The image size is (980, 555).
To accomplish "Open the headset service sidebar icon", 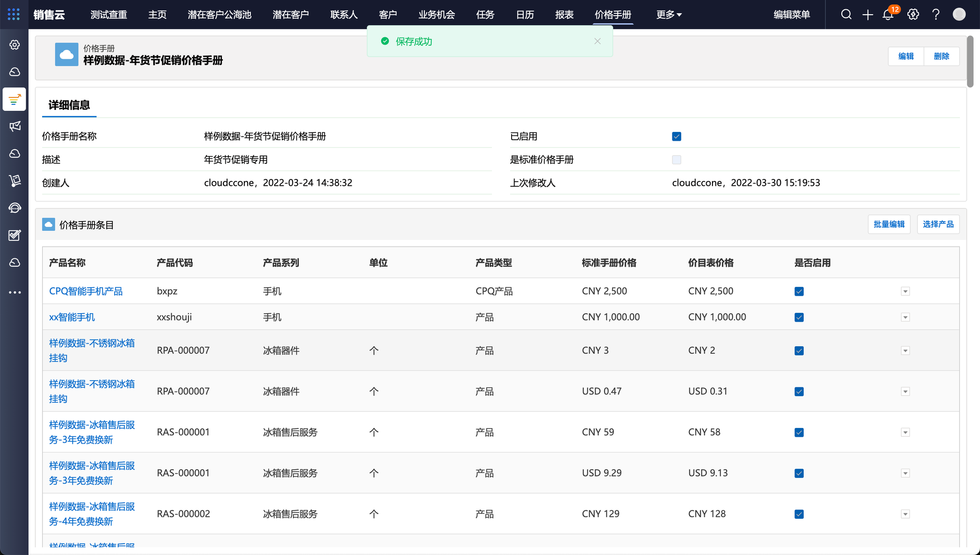I will (15, 208).
